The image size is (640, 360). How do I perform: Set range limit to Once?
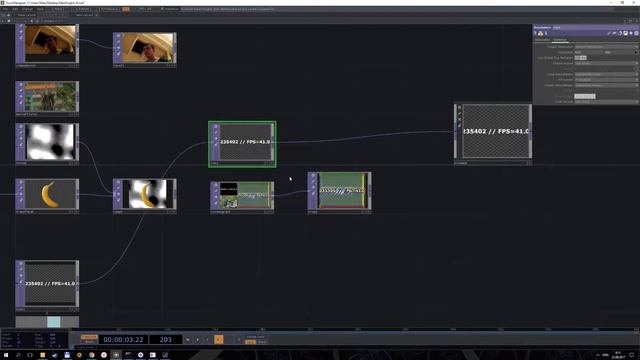click(x=262, y=342)
